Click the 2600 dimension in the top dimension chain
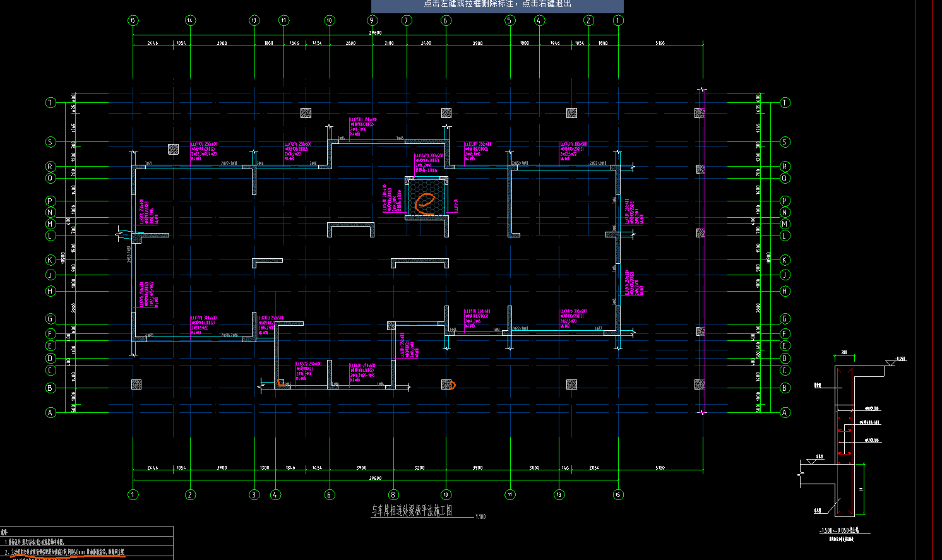 tap(350, 43)
